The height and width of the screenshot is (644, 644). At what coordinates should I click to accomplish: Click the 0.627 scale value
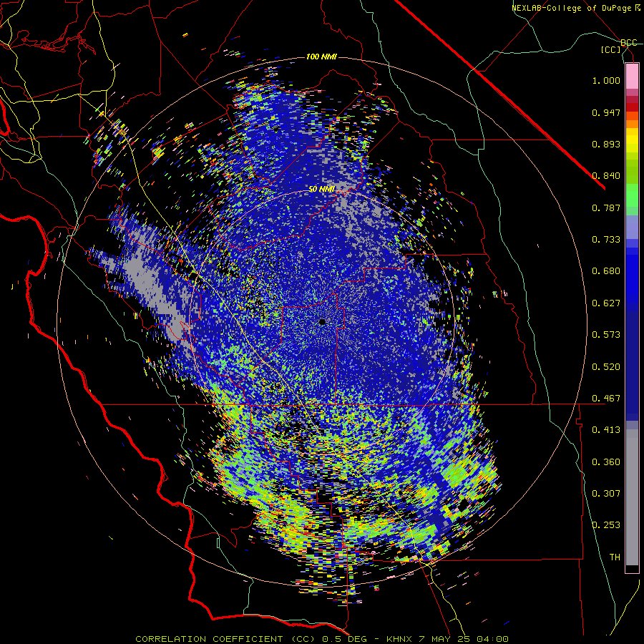point(606,303)
